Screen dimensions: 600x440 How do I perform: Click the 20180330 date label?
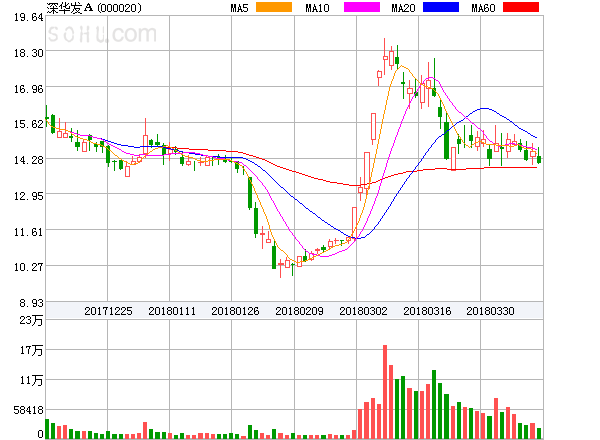(490, 311)
